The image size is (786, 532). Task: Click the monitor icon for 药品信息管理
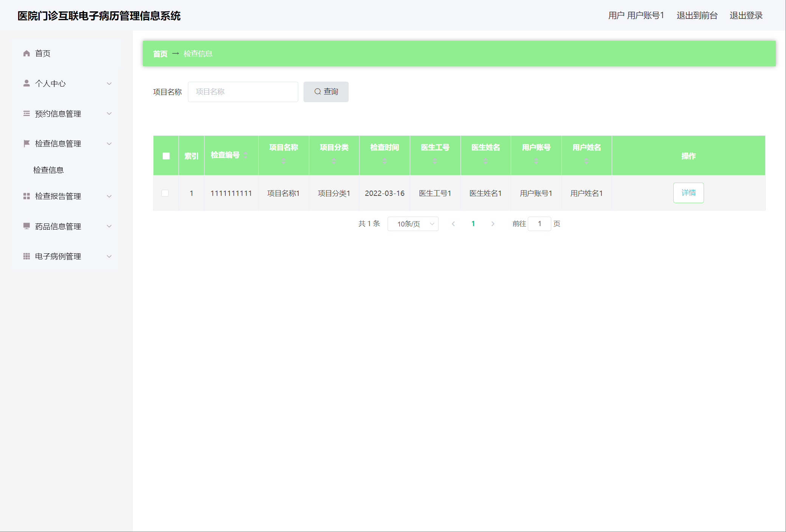click(x=26, y=226)
